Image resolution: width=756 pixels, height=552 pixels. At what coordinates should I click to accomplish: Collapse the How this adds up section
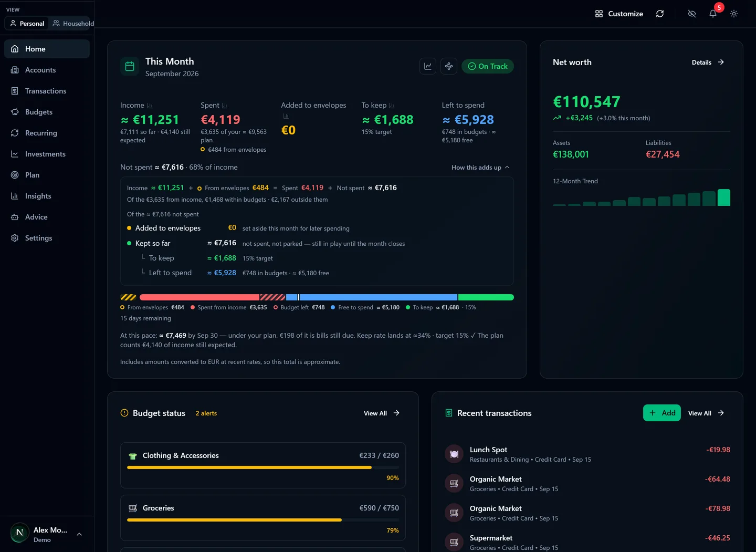pyautogui.click(x=480, y=168)
